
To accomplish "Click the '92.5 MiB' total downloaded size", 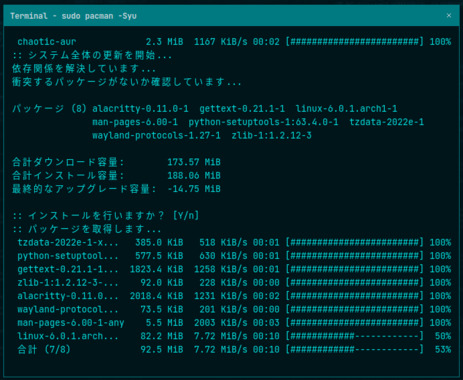I will (x=162, y=349).
